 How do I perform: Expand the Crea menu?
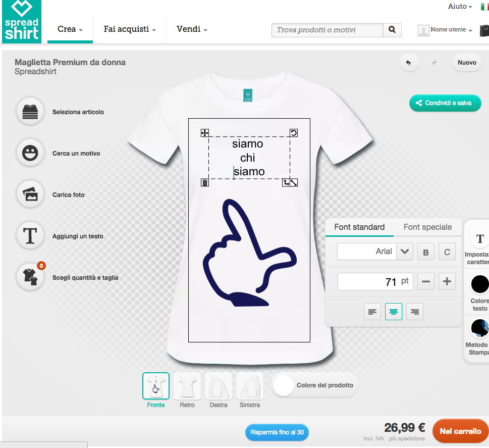(70, 29)
